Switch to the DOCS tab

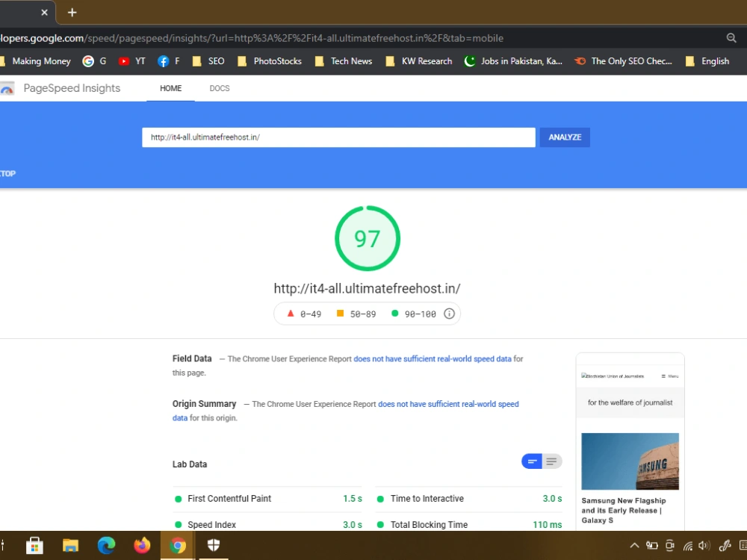tap(220, 88)
